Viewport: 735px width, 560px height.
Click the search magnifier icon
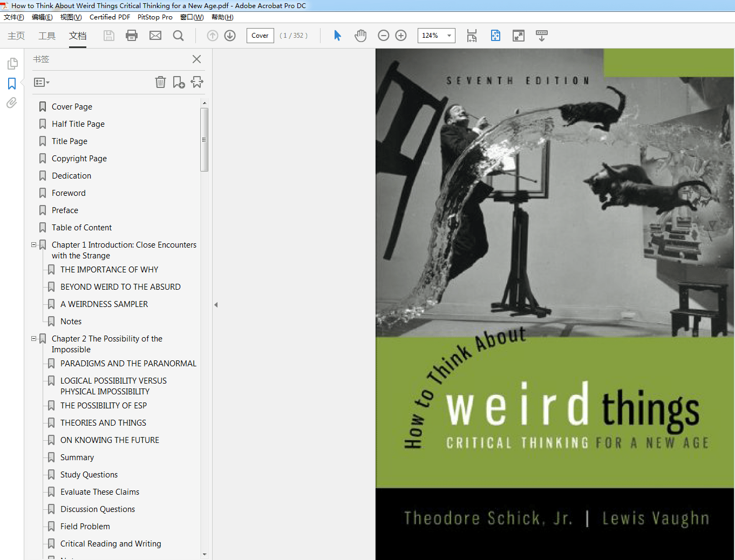178,36
